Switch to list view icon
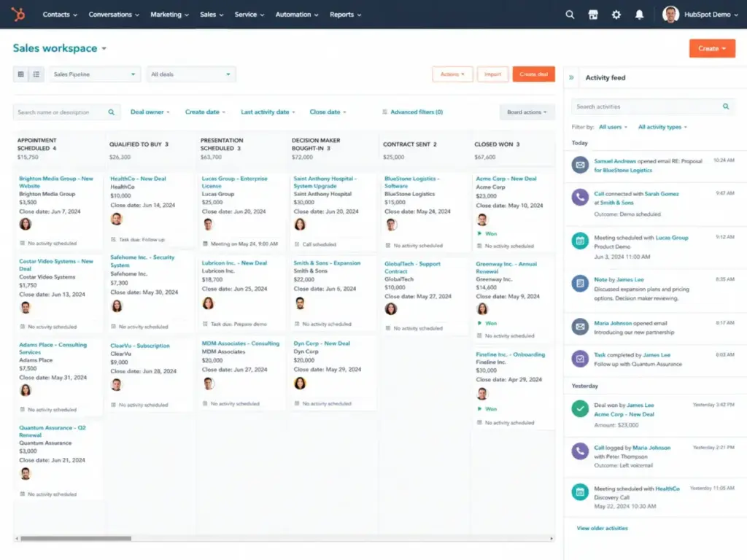747x560 pixels. click(36, 74)
